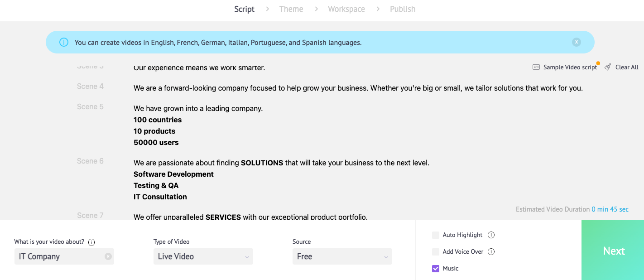The image size is (644, 280).
Task: Uncheck the Music checkbox
Action: pos(436,269)
